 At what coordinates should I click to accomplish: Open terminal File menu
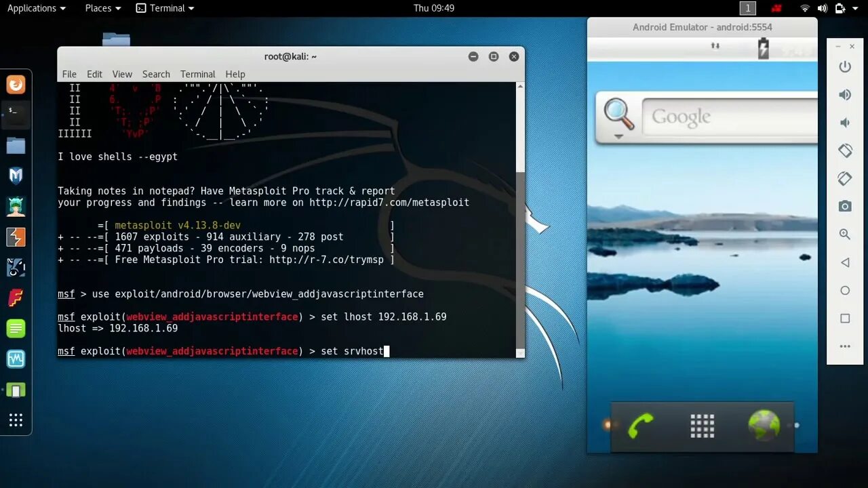tap(69, 74)
